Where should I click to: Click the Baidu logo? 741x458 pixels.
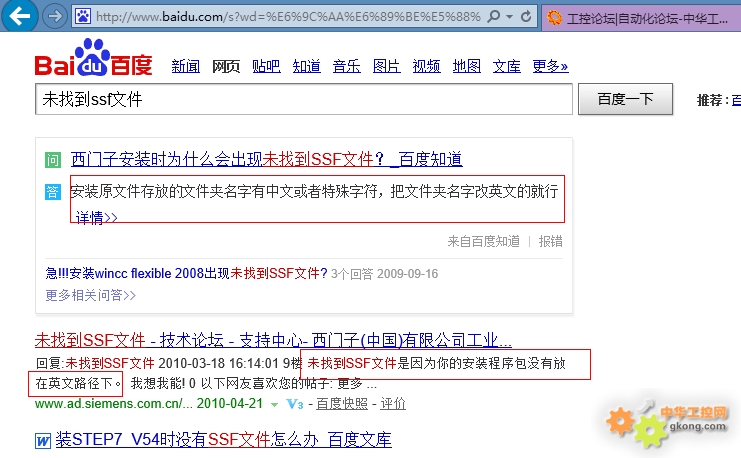tap(93, 57)
